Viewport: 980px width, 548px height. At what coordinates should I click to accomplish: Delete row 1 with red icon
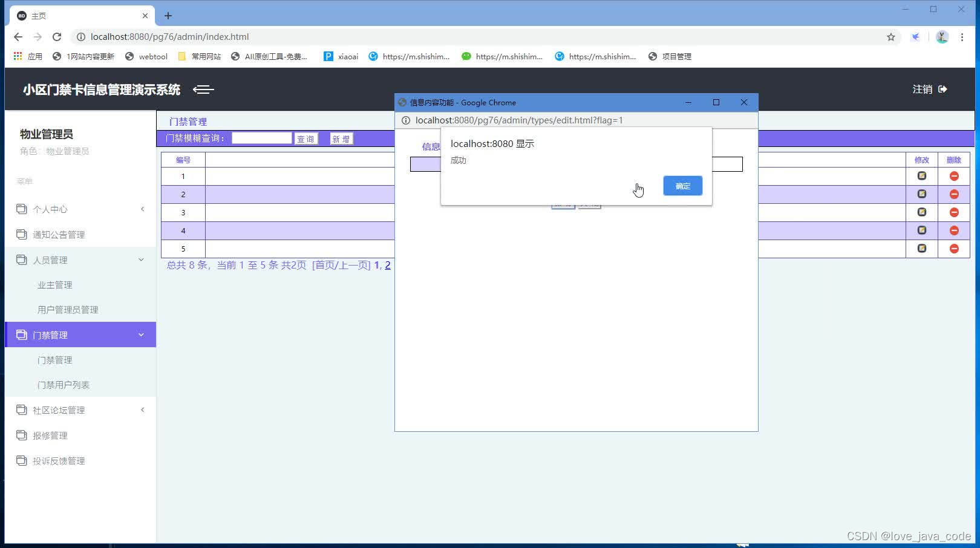point(954,176)
